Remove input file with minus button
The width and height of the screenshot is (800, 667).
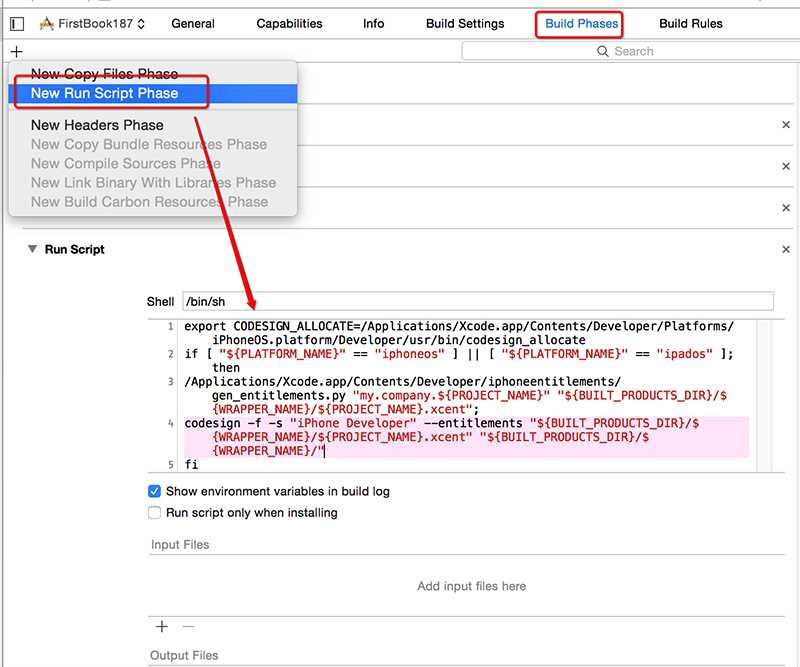[x=188, y=627]
